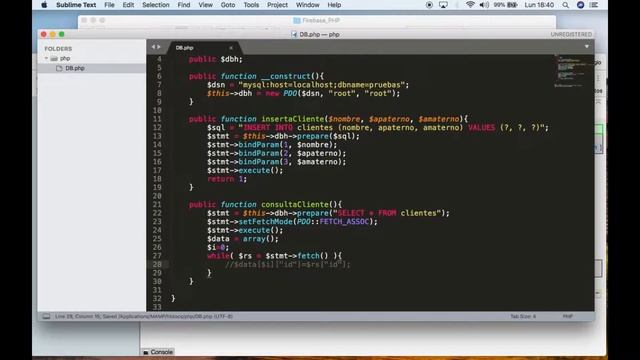
Task: Click the commented code on line 28
Action: (x=288, y=264)
